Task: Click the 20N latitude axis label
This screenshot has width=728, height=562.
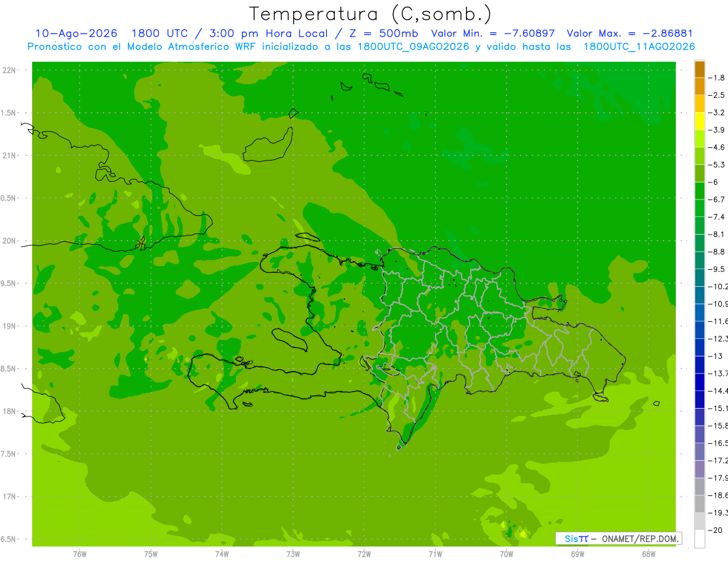Action: click(x=10, y=241)
